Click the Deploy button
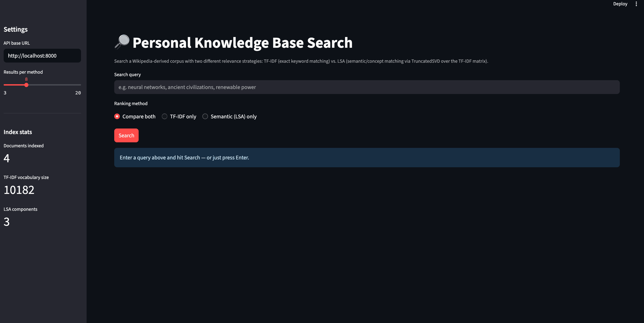Image resolution: width=644 pixels, height=323 pixels. pos(620,4)
